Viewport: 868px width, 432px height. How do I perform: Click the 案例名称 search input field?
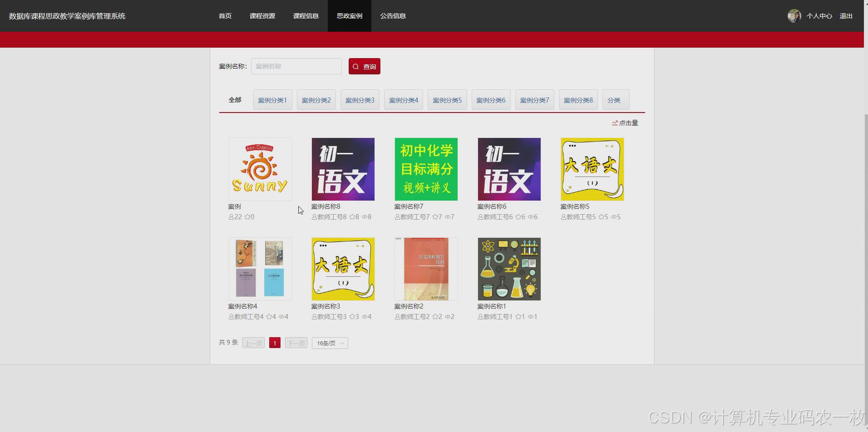click(x=296, y=66)
